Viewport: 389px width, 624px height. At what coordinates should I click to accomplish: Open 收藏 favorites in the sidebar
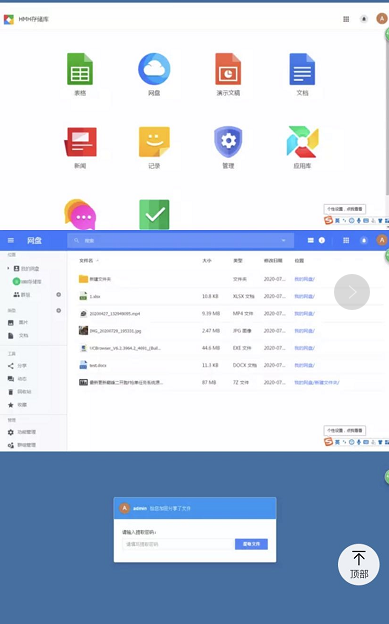pos(17,405)
